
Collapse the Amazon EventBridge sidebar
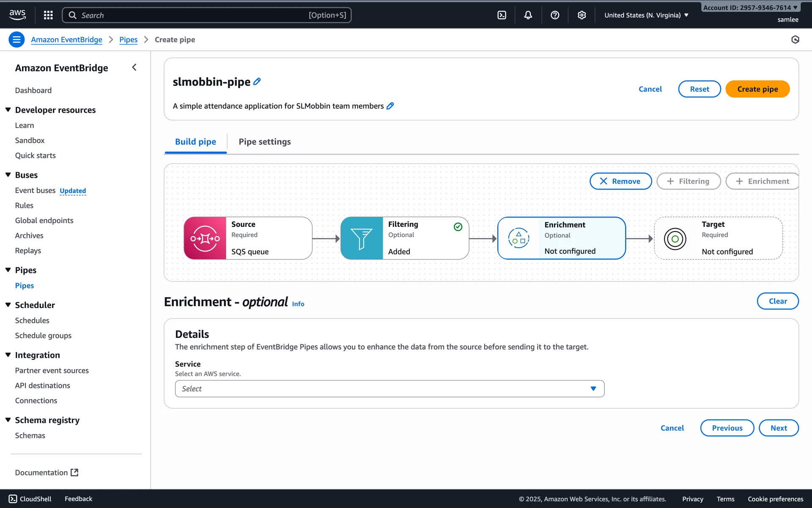[x=134, y=67]
